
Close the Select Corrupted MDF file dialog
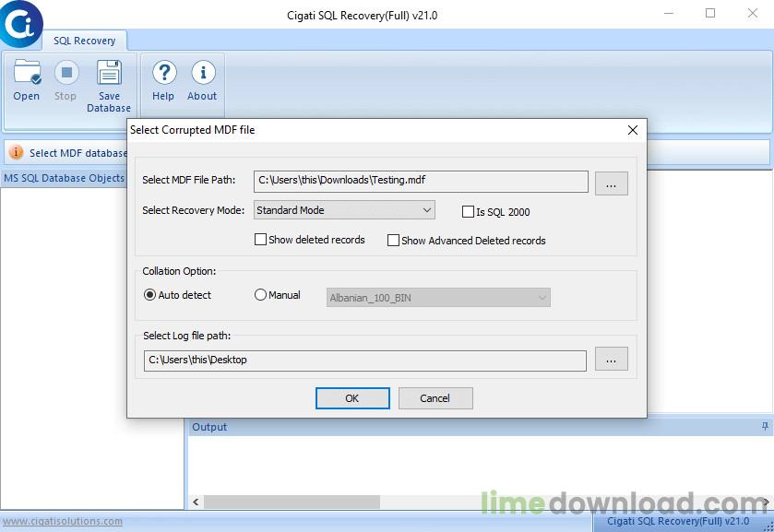pos(632,130)
